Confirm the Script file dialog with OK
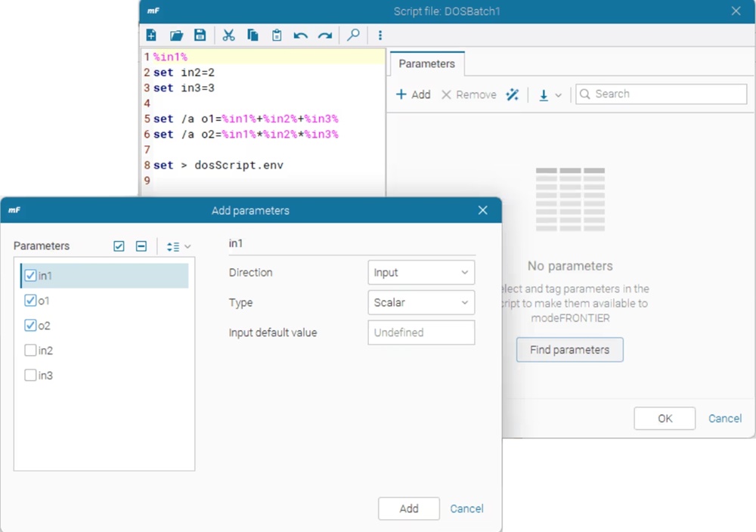 pos(665,419)
